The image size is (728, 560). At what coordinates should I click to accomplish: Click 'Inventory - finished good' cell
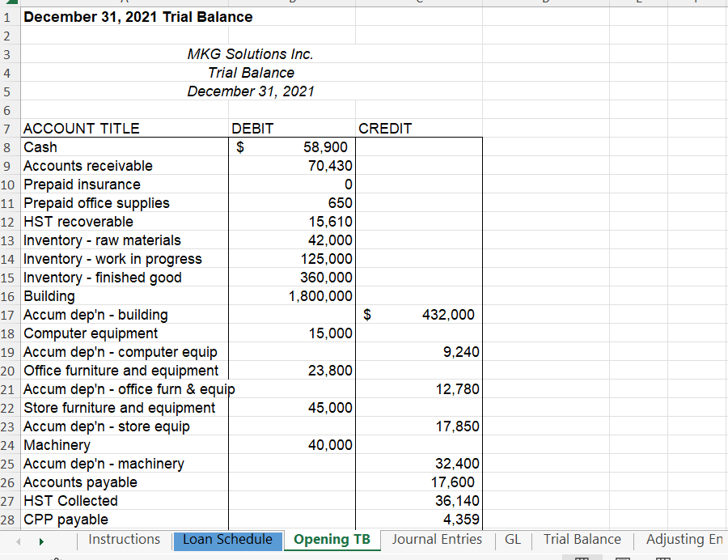125,278
